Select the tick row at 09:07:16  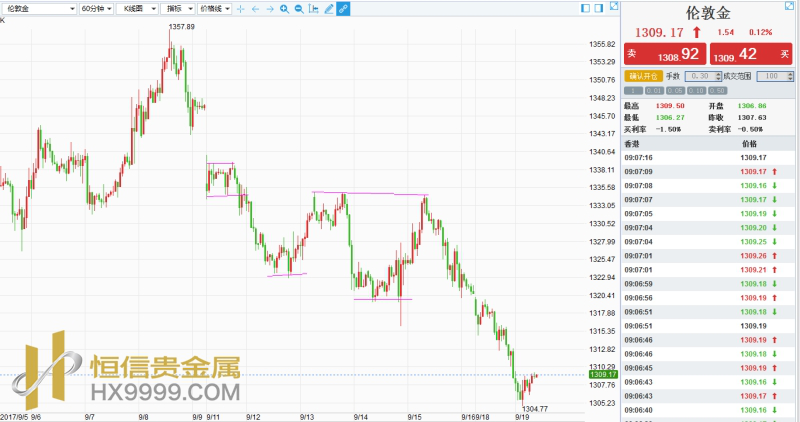pos(708,158)
